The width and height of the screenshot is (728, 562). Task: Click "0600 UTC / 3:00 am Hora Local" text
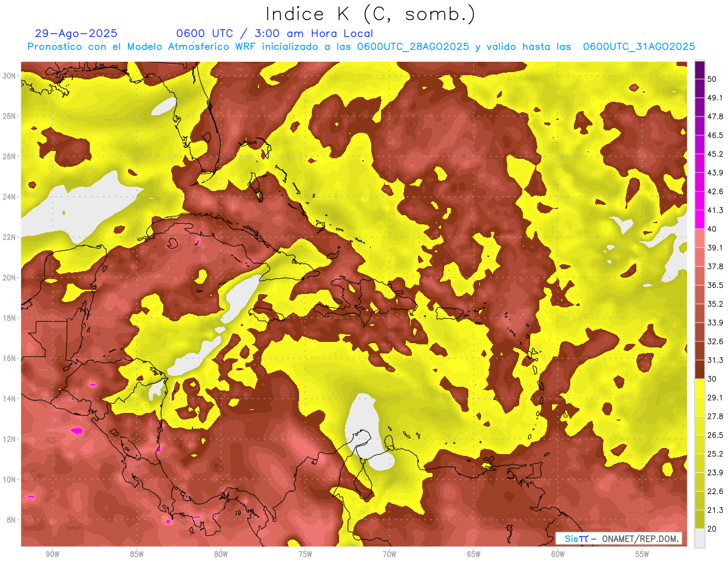point(275,33)
